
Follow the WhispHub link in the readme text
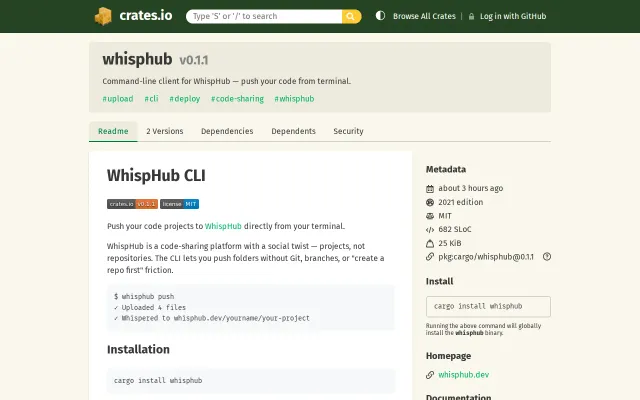[x=223, y=226]
